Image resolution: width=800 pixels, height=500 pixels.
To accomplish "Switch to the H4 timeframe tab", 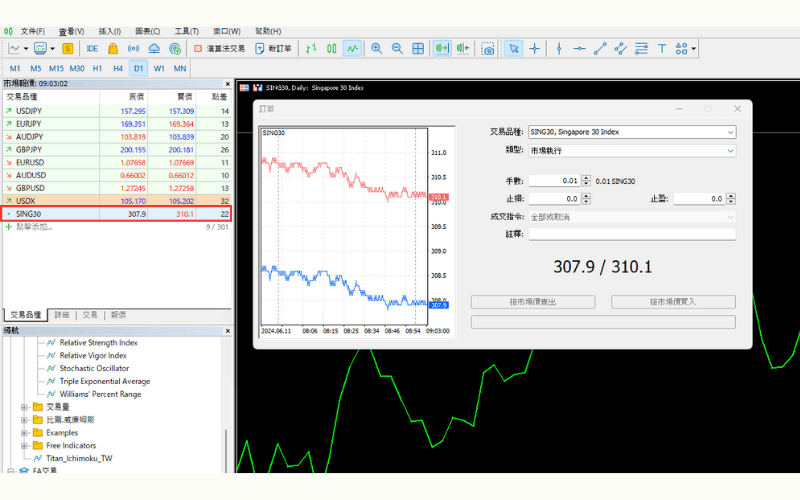I will click(x=118, y=68).
